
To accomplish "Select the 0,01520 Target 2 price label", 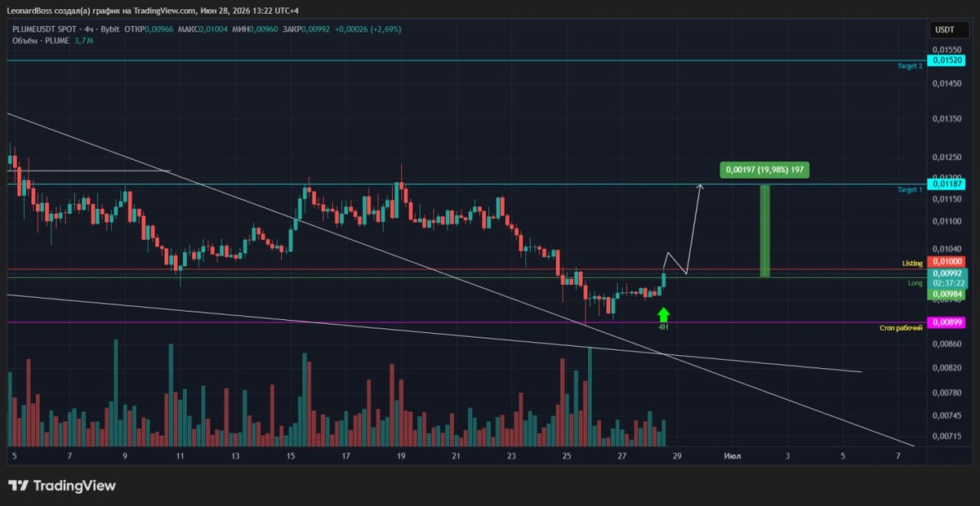I will [948, 60].
